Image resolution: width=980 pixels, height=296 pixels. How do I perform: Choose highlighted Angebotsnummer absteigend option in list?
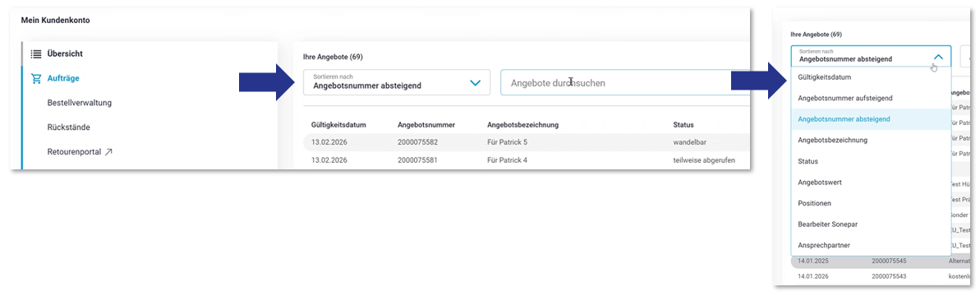tap(871, 119)
